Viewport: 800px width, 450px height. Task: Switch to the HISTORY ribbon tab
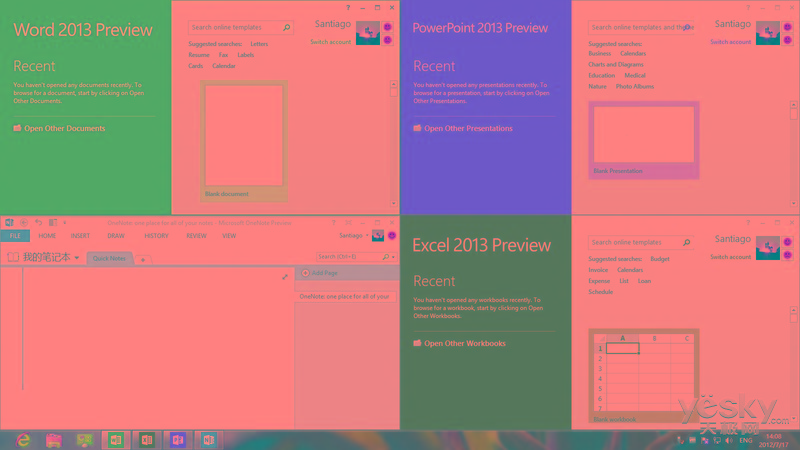click(x=156, y=236)
